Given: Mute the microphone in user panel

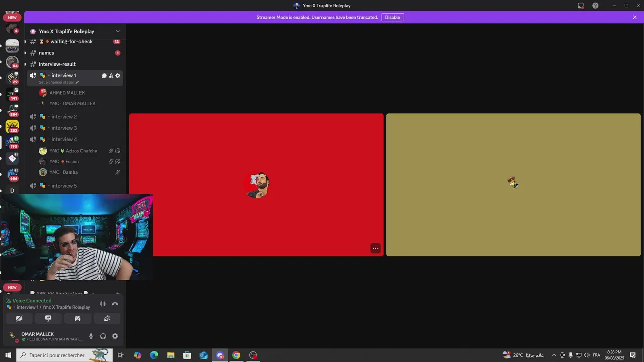Looking at the screenshot, I should click(91, 336).
